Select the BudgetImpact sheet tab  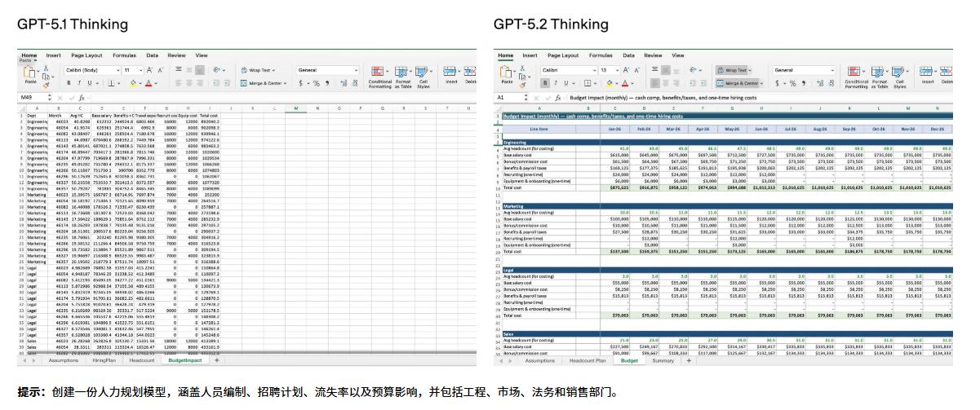coord(185,359)
